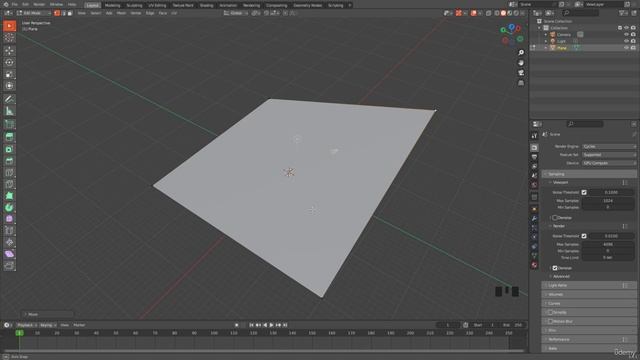The image size is (640, 360).
Task: Open the Keying popover in timeline
Action: click(x=48, y=325)
